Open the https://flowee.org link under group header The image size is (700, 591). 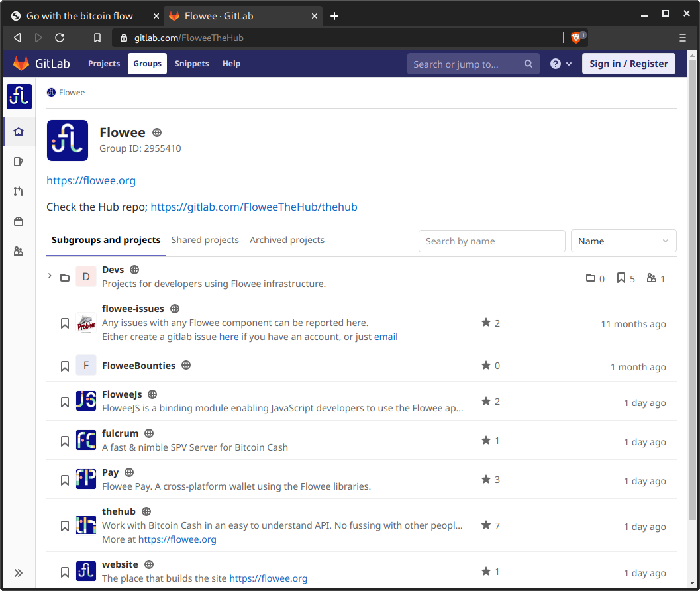(x=91, y=180)
